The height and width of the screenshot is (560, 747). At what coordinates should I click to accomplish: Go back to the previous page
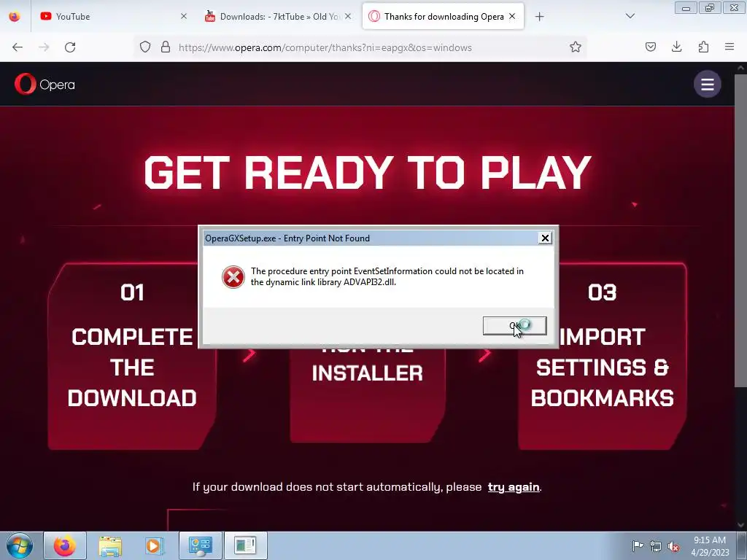tap(18, 47)
